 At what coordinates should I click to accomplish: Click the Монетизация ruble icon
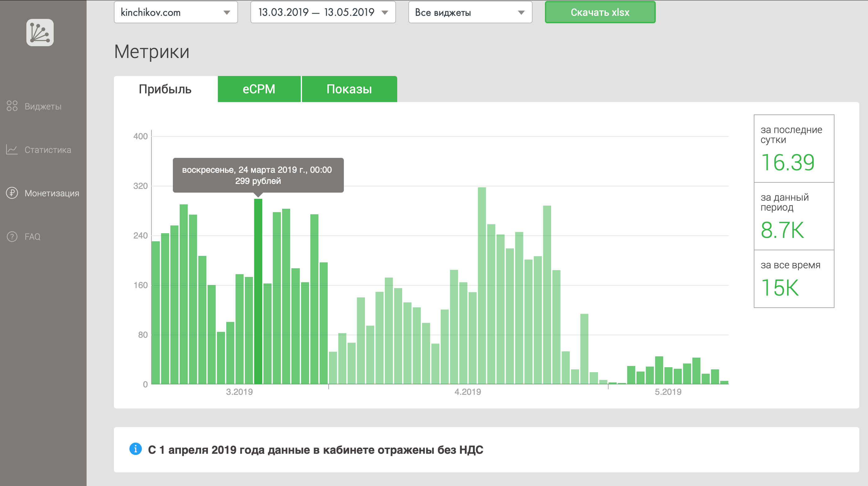(x=12, y=193)
